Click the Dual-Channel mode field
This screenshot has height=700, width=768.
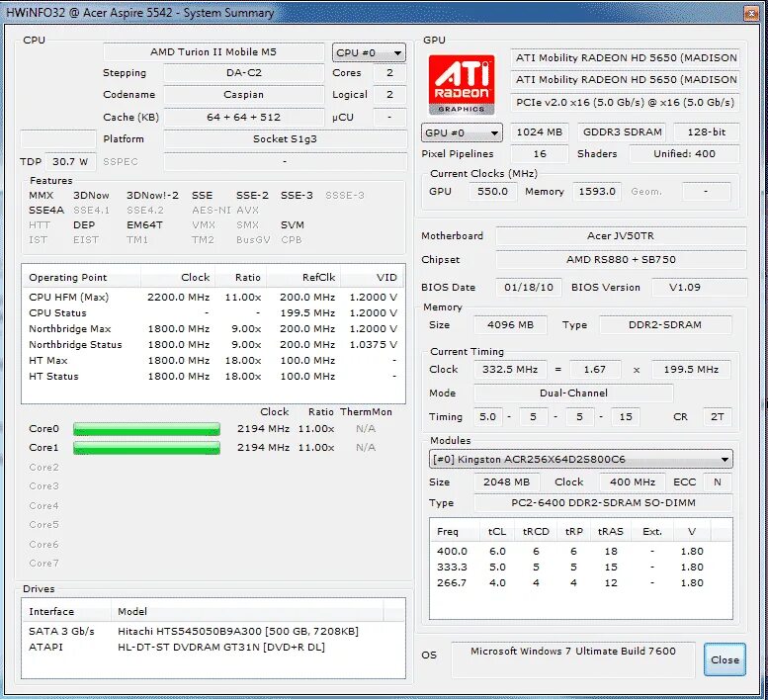(x=573, y=393)
